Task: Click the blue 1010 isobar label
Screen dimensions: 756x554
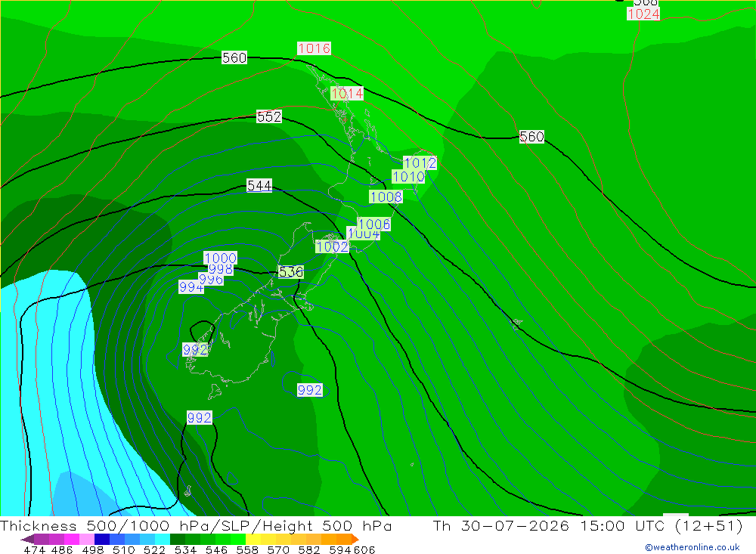Action: pyautogui.click(x=408, y=177)
